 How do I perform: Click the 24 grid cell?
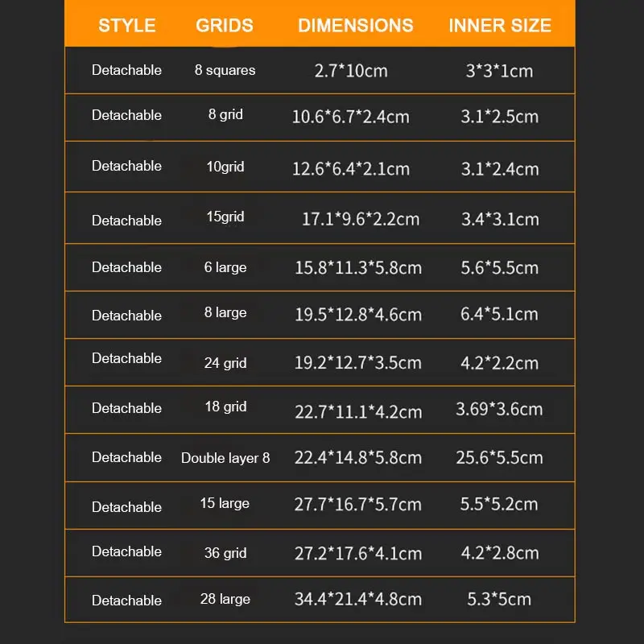[x=225, y=363]
